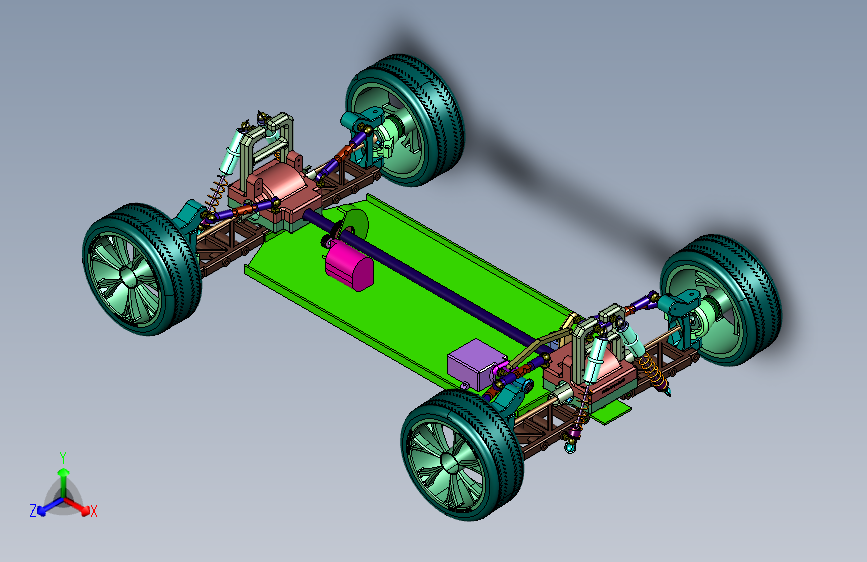867x562 pixels.
Task: Select the blue Z axis arrow
Action: point(51,506)
